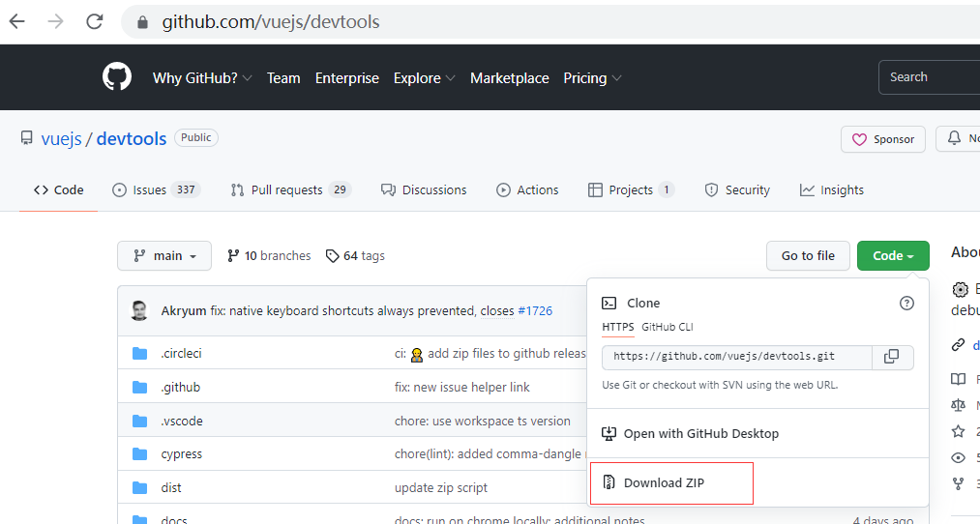The height and width of the screenshot is (524, 980).
Task: Click the license scale icon in the sidebar
Action: pos(958,405)
